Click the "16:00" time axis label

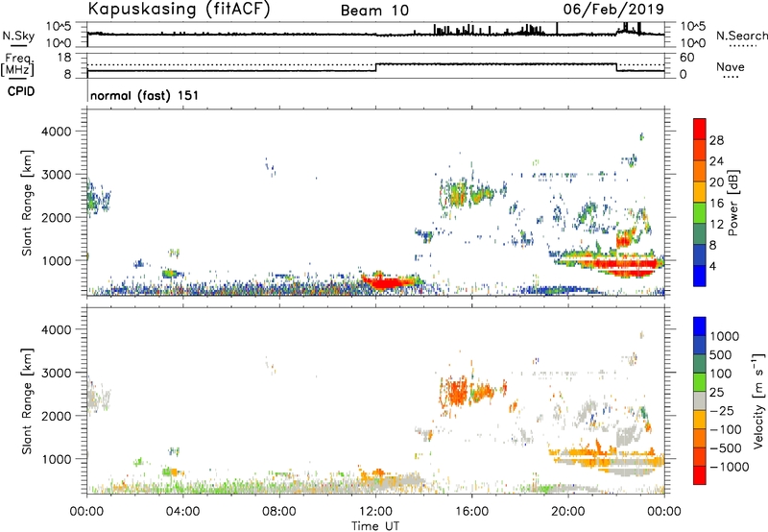[471, 512]
